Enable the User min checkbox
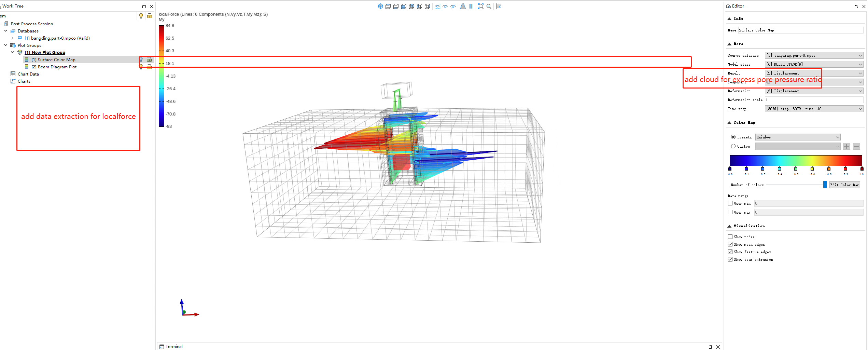The image size is (868, 350). 730,203
